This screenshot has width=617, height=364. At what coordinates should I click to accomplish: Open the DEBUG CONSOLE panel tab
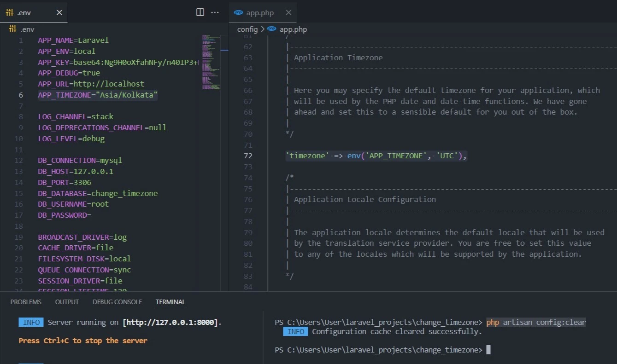117,302
